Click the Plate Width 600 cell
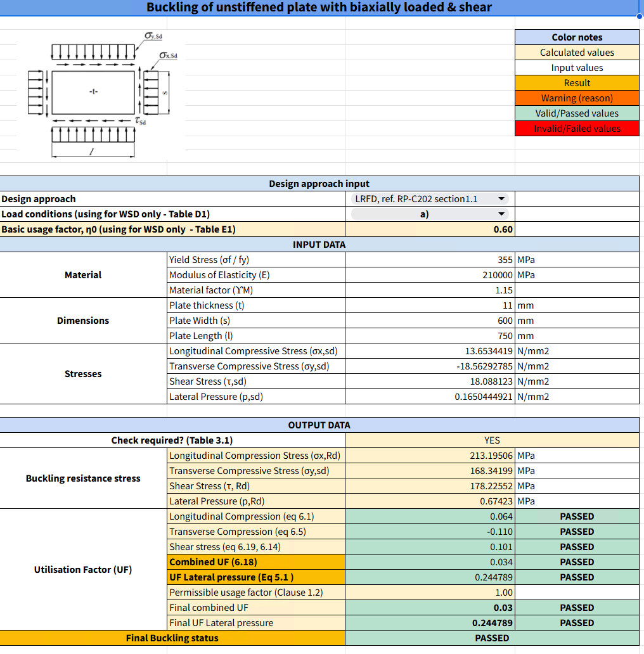 click(x=429, y=320)
